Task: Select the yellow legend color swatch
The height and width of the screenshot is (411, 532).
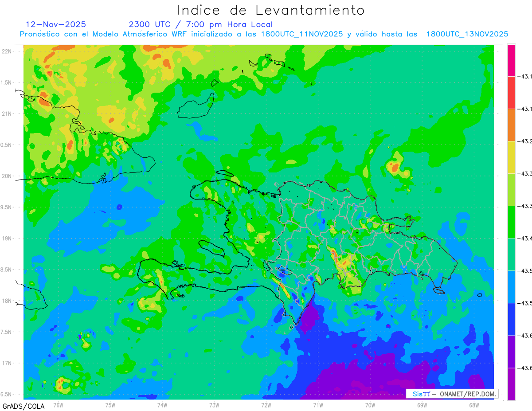Action: [511, 157]
